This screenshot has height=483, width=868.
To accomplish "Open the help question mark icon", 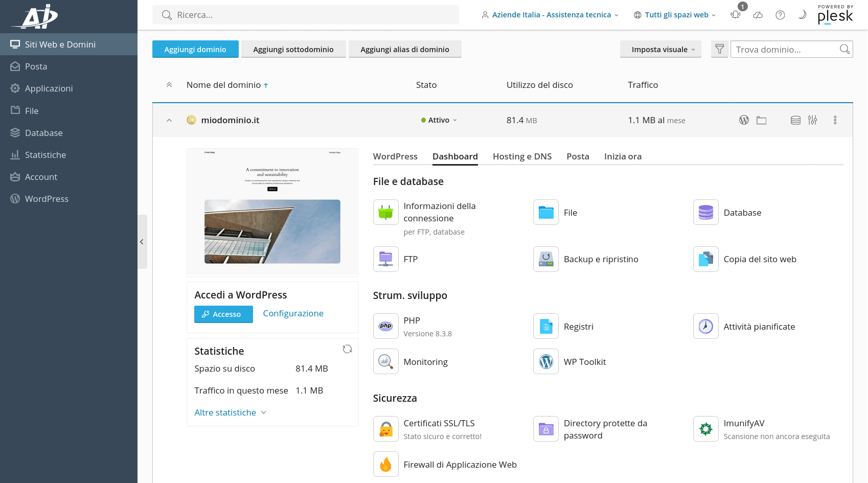I will click(780, 15).
